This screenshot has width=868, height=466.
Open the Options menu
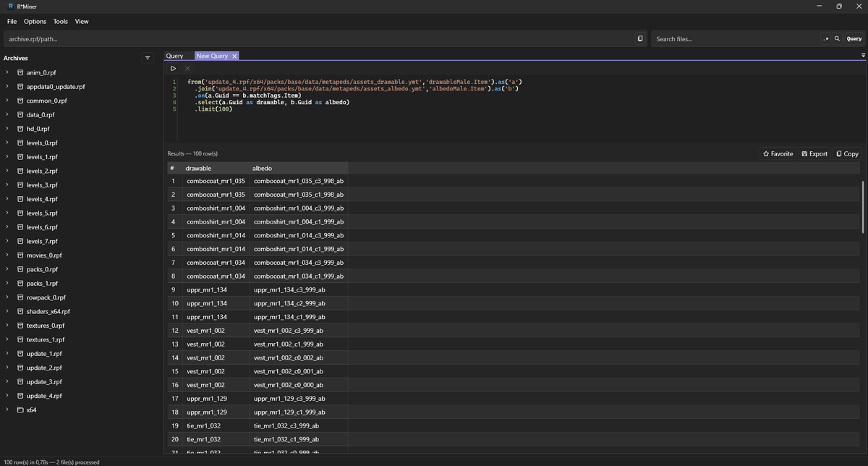[35, 22]
